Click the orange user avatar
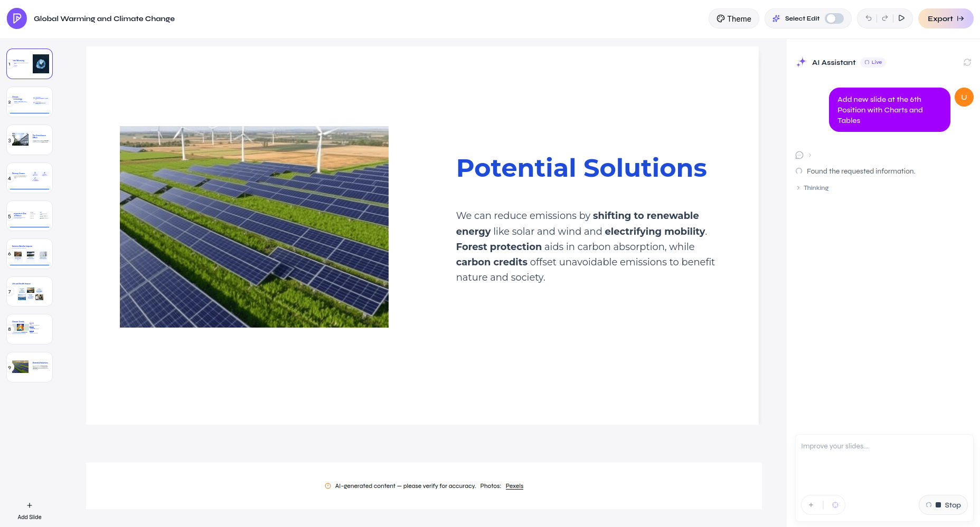Screen dimensions: 980x527 (964, 97)
